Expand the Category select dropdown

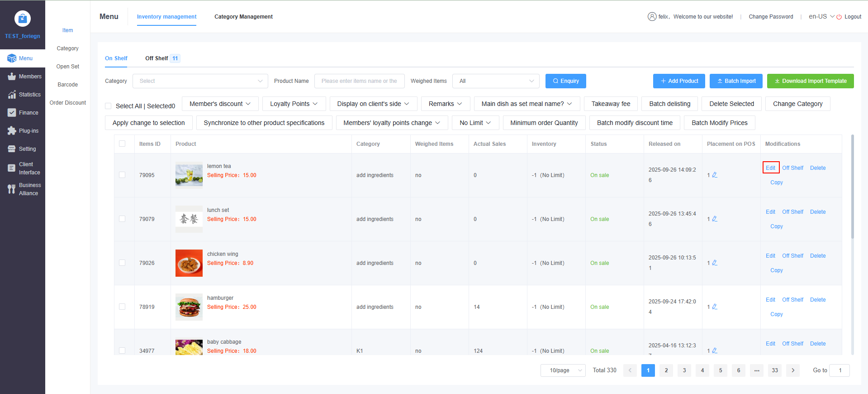point(200,81)
